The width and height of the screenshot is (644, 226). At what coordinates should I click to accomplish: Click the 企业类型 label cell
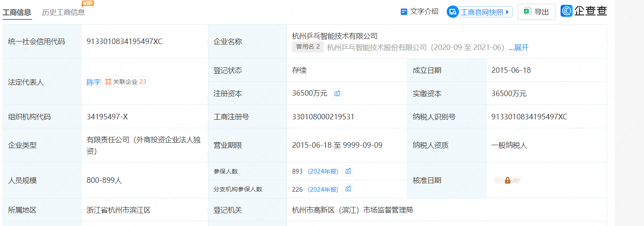(42, 145)
